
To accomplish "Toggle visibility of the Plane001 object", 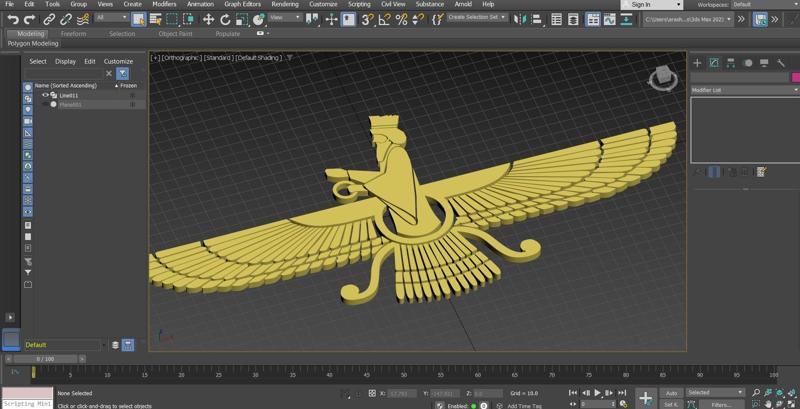I will (x=45, y=105).
